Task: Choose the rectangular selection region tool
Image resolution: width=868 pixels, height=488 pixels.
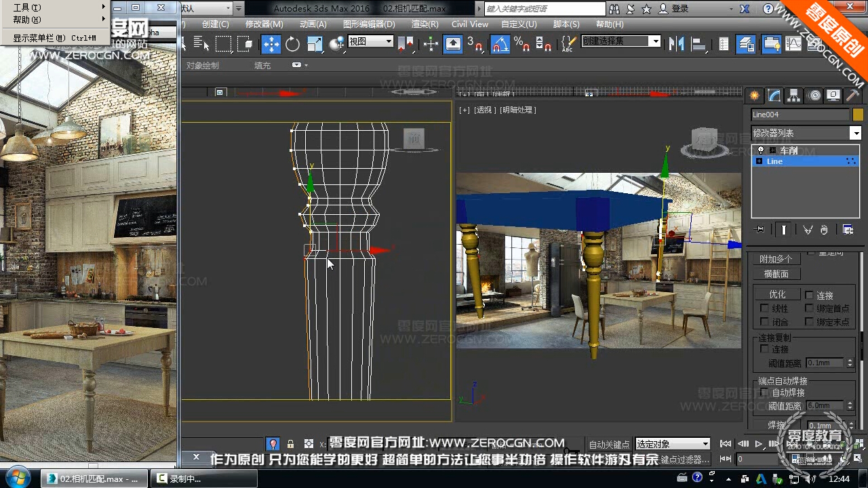Action: pos(223,45)
